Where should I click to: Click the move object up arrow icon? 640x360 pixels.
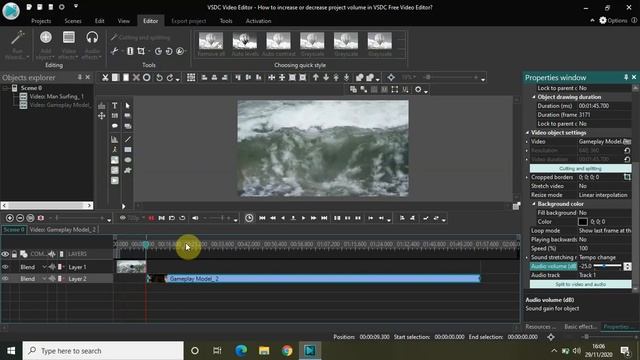316,78
